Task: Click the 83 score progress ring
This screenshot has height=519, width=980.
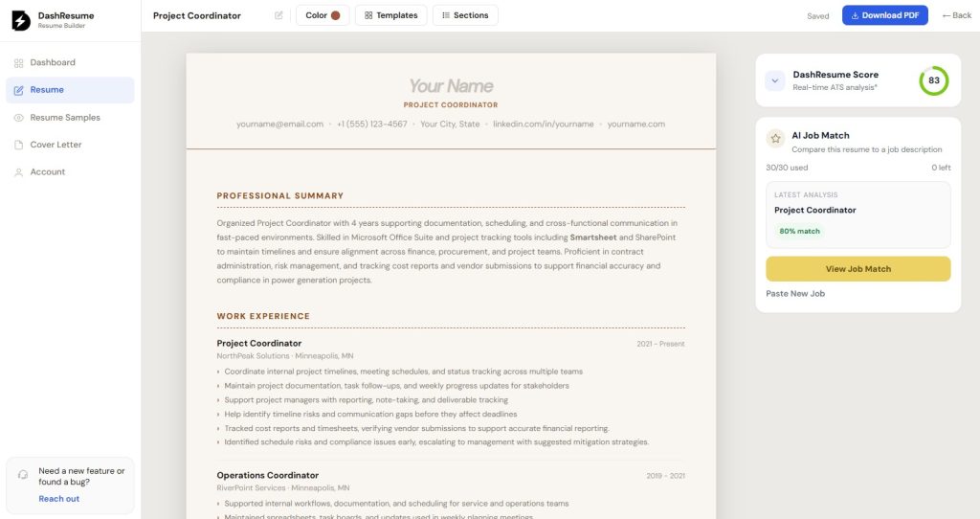Action: tap(934, 80)
